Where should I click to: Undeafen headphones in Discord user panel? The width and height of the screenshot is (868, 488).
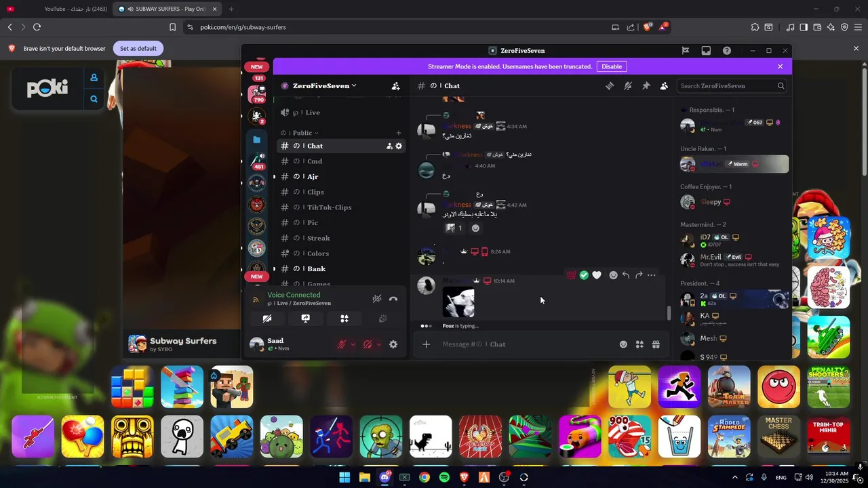(368, 344)
